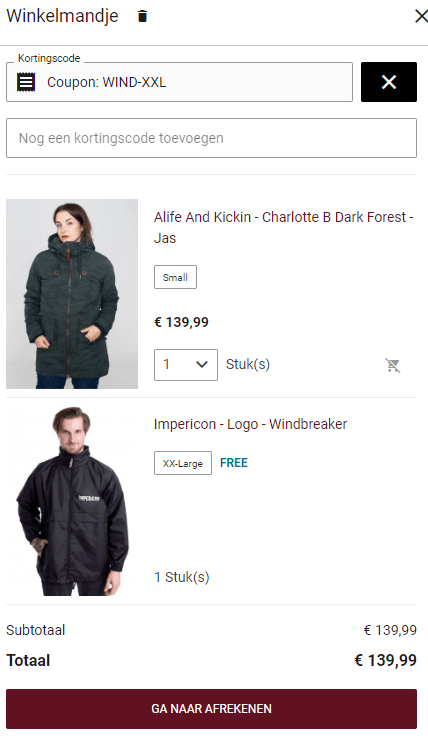Select the XX-Large size tag
Screen dimensions: 428x739
(x=183, y=463)
